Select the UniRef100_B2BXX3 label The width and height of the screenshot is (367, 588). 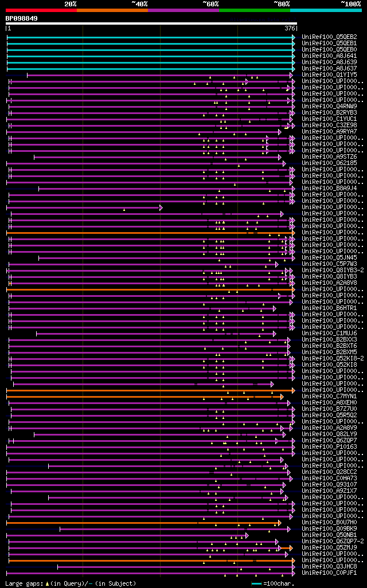click(x=329, y=339)
